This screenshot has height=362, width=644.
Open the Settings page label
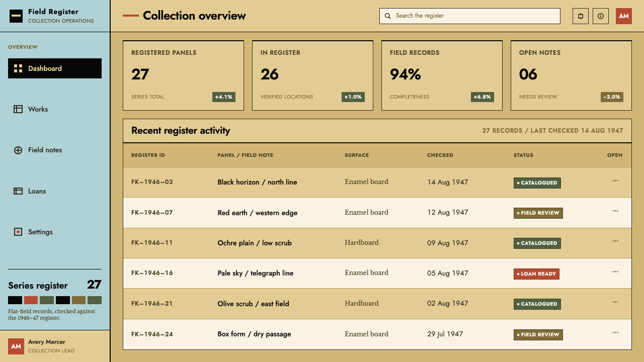40,232
